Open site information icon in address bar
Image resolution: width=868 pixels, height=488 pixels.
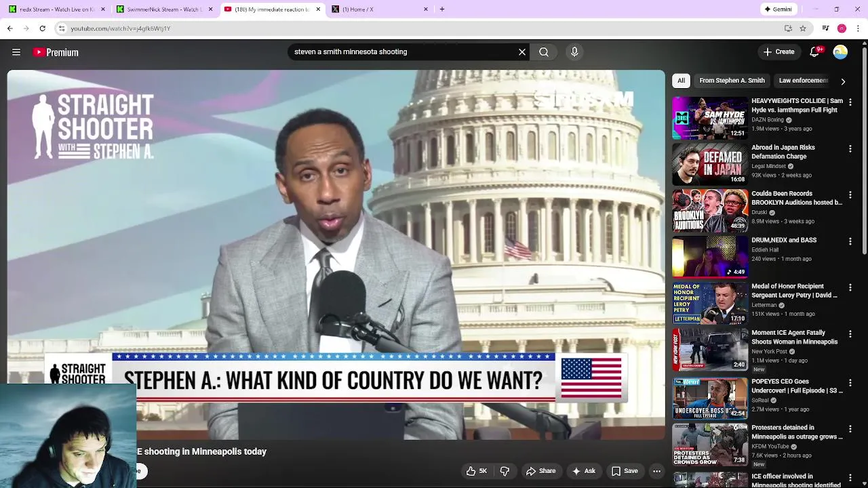[x=62, y=28]
